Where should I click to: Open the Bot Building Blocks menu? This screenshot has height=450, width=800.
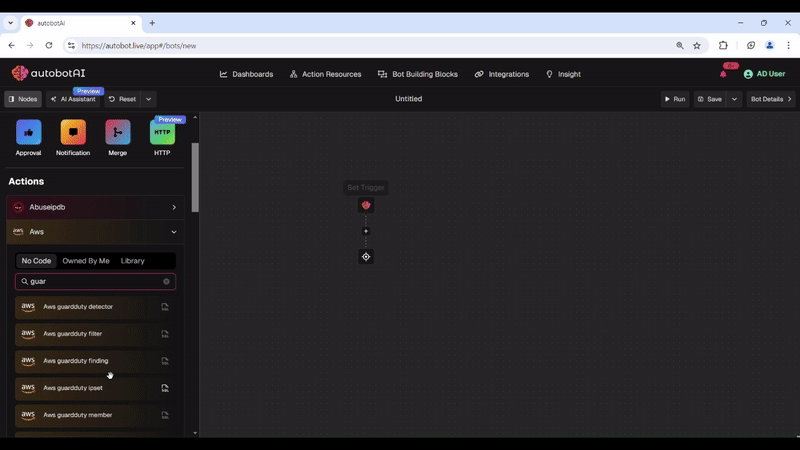click(x=417, y=74)
